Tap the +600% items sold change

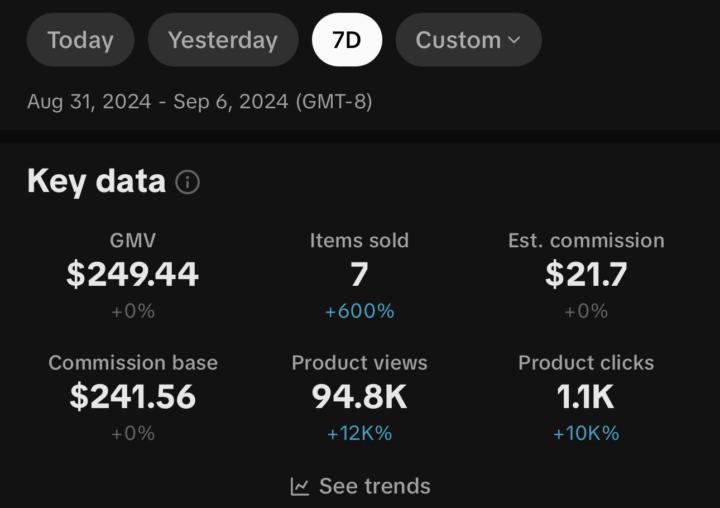[x=359, y=311]
